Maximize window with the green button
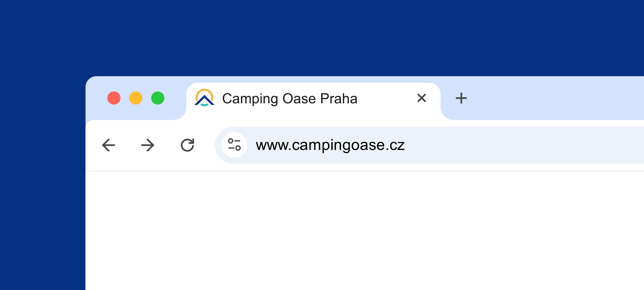The height and width of the screenshot is (290, 644). click(x=158, y=98)
